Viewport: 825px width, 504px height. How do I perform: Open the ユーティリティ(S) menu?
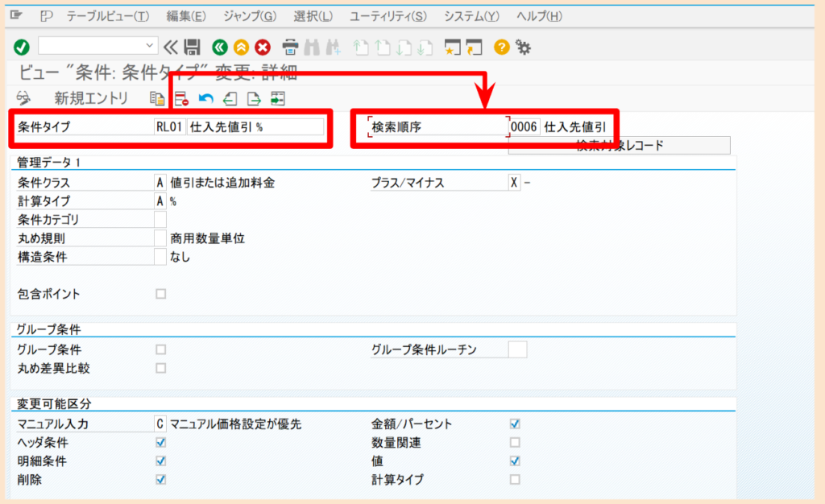coord(388,16)
